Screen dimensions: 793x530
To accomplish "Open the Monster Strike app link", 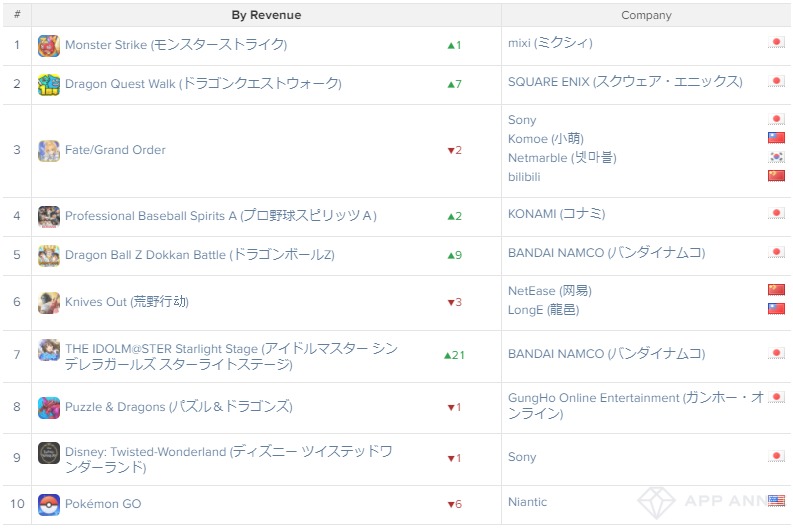I will coord(176,45).
